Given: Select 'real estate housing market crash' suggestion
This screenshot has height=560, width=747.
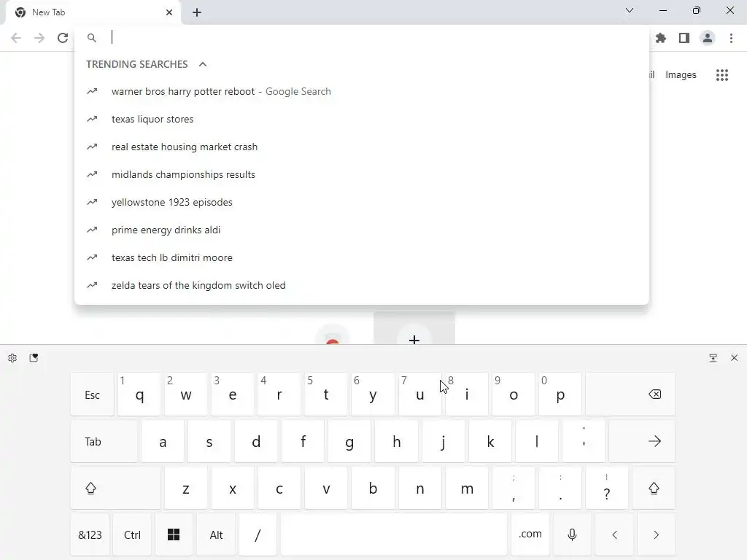Looking at the screenshot, I should point(362,147).
